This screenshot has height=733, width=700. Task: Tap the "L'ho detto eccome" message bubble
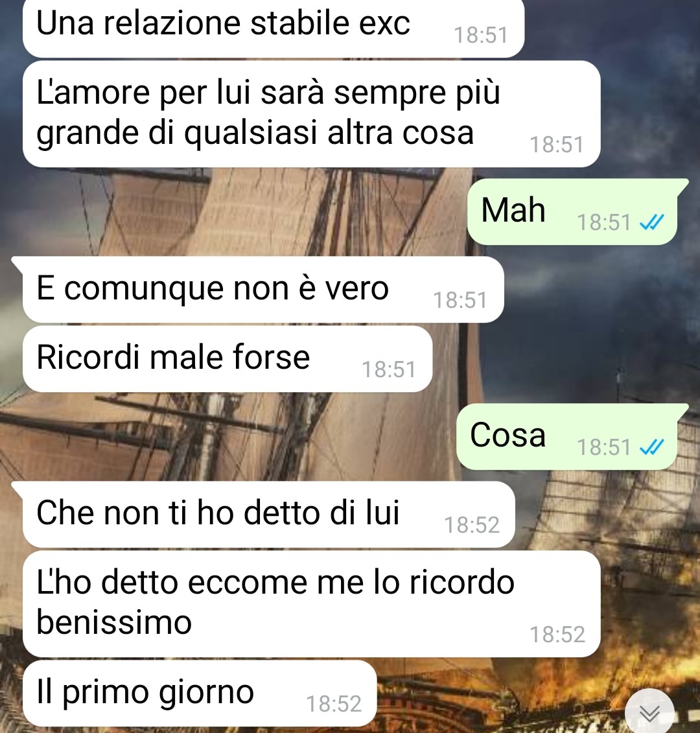pyautogui.click(x=311, y=604)
